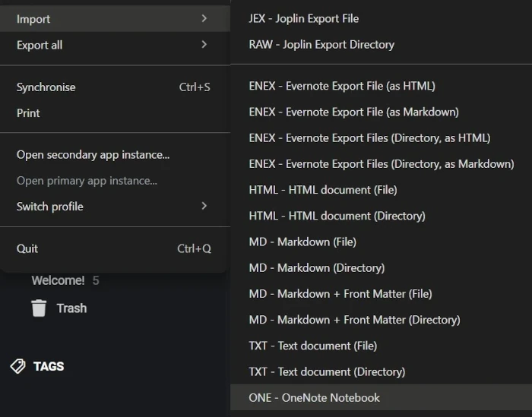Import TXT - Text document (Directory)
This screenshot has width=532, height=417.
pos(381,371)
